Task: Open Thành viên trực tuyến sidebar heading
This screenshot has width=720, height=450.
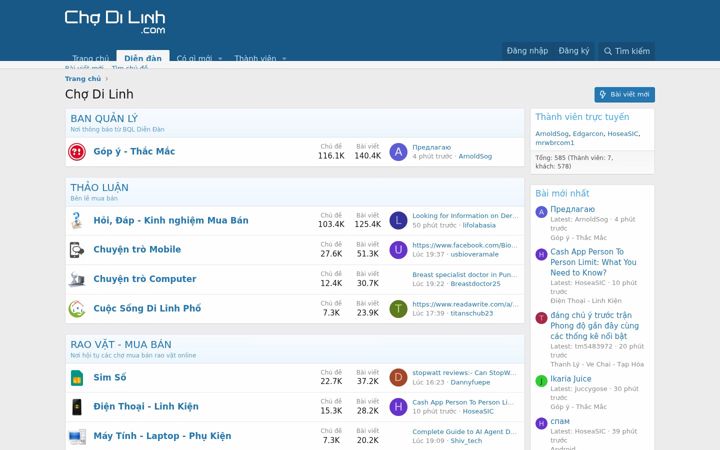Action: (x=582, y=117)
